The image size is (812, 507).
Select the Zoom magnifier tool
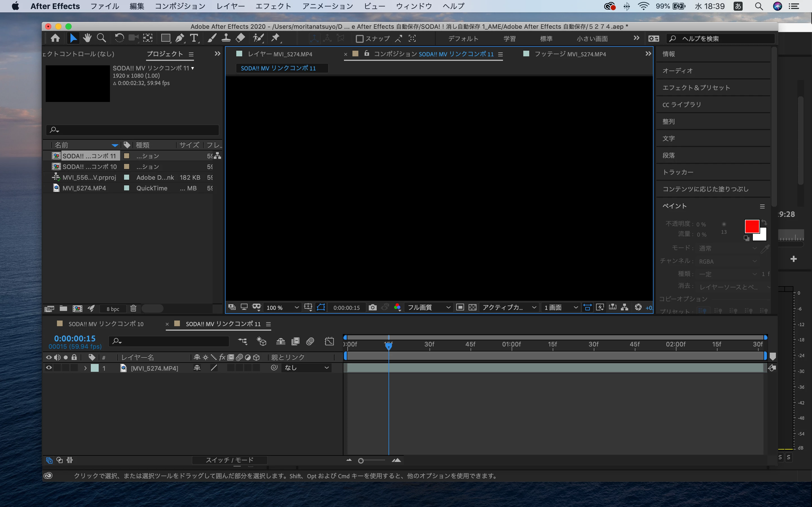[x=101, y=38]
